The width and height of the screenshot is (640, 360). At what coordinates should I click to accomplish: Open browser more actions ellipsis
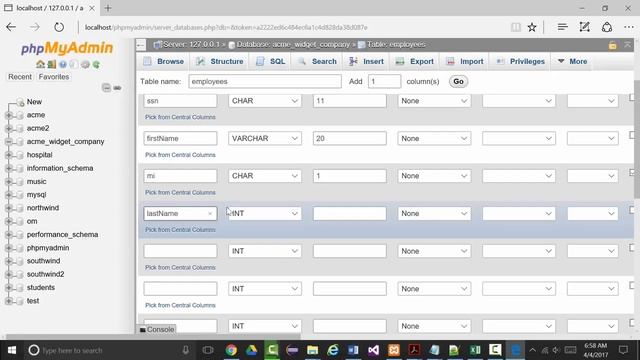click(x=629, y=27)
